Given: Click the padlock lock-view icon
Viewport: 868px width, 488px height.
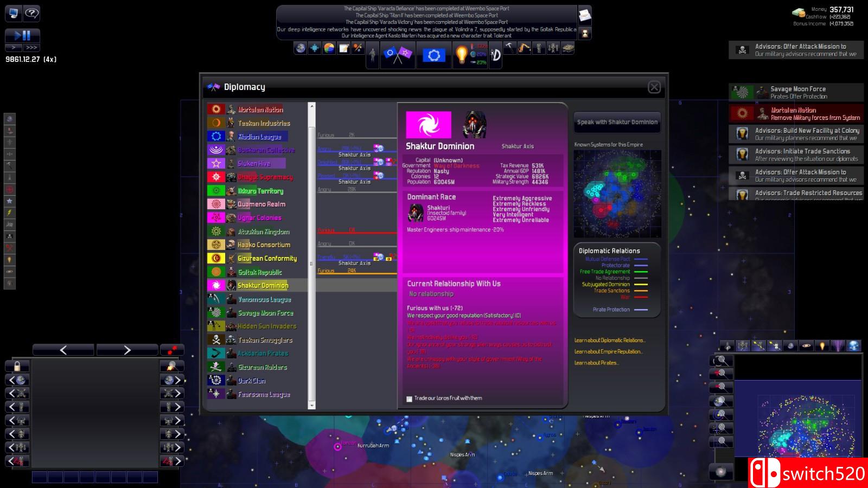Looking at the screenshot, I should click(x=17, y=366).
